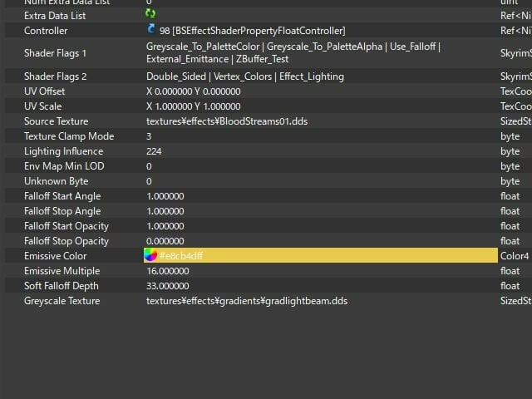Viewport: 532px width, 399px height.
Task: Select the Env Map Min LOD label
Action: pos(64,166)
